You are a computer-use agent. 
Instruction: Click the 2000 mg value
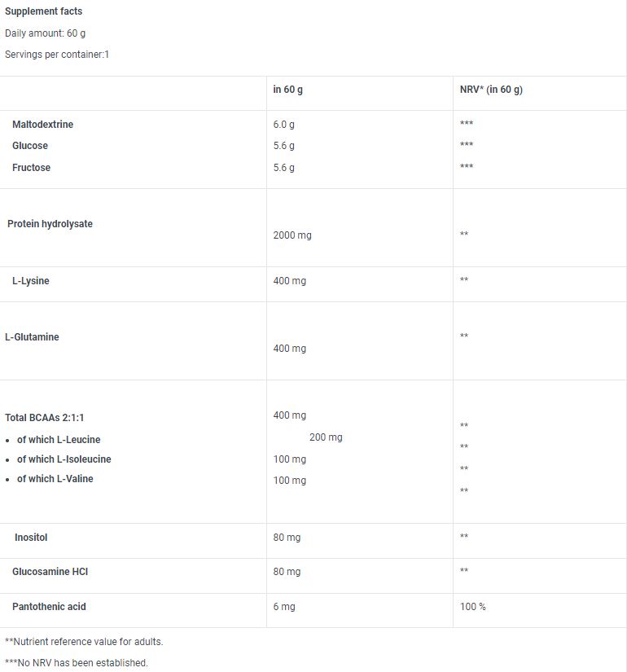coord(292,235)
